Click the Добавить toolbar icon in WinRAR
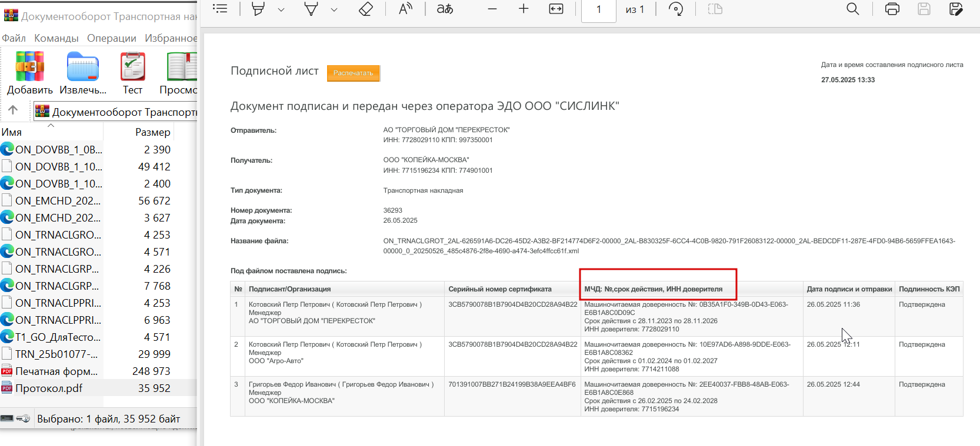Image resolution: width=980 pixels, height=446 pixels. 30,73
